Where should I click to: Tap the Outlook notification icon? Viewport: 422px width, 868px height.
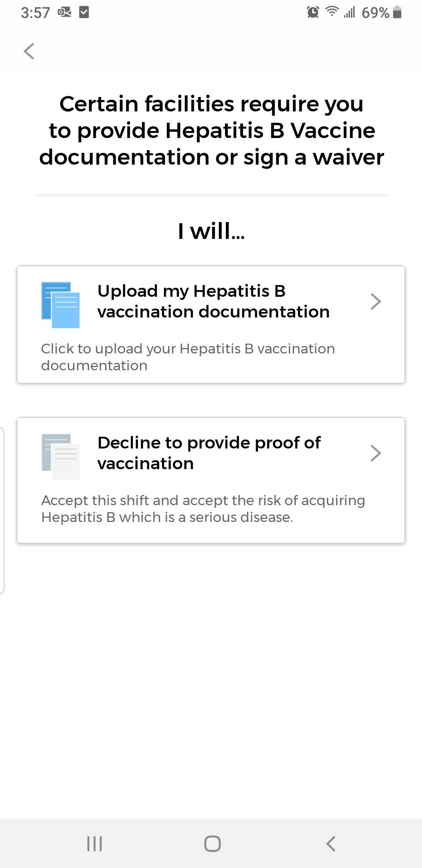pyautogui.click(x=64, y=13)
